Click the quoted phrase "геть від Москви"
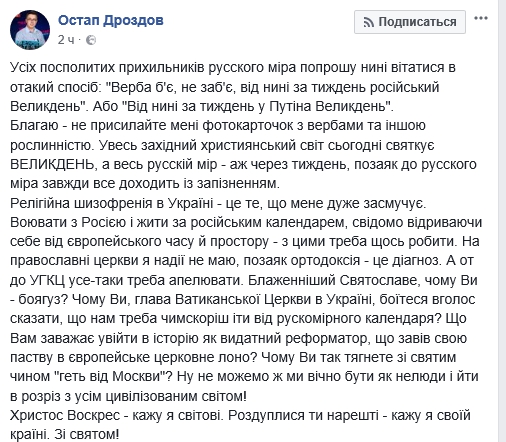The width and height of the screenshot is (506, 442). (110, 376)
